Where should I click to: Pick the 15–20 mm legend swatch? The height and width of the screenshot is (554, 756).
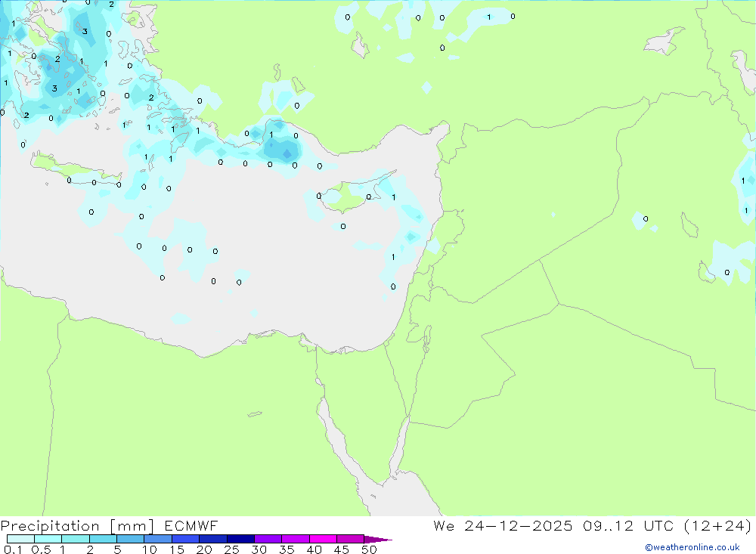186,539
